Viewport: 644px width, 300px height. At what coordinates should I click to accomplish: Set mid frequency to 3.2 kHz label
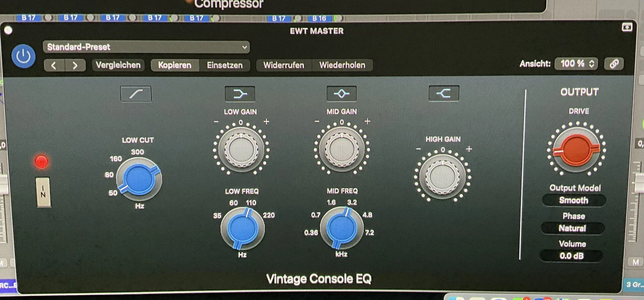[x=352, y=202]
